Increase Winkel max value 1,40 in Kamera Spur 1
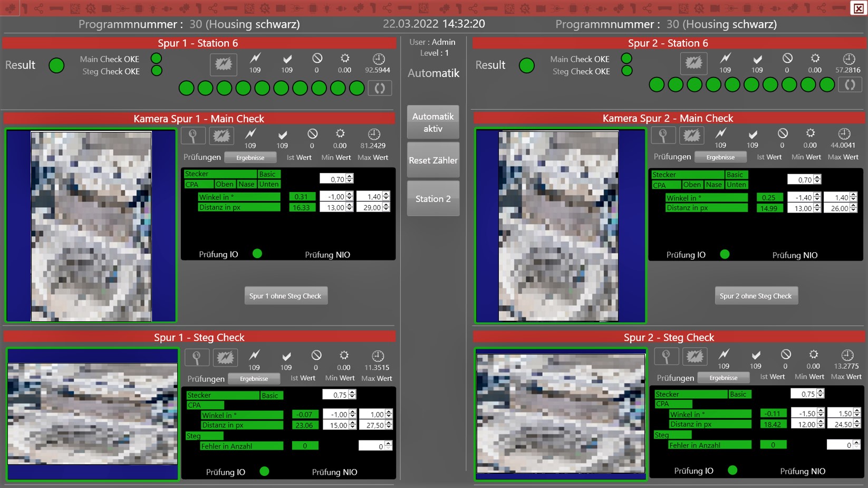 [387, 194]
